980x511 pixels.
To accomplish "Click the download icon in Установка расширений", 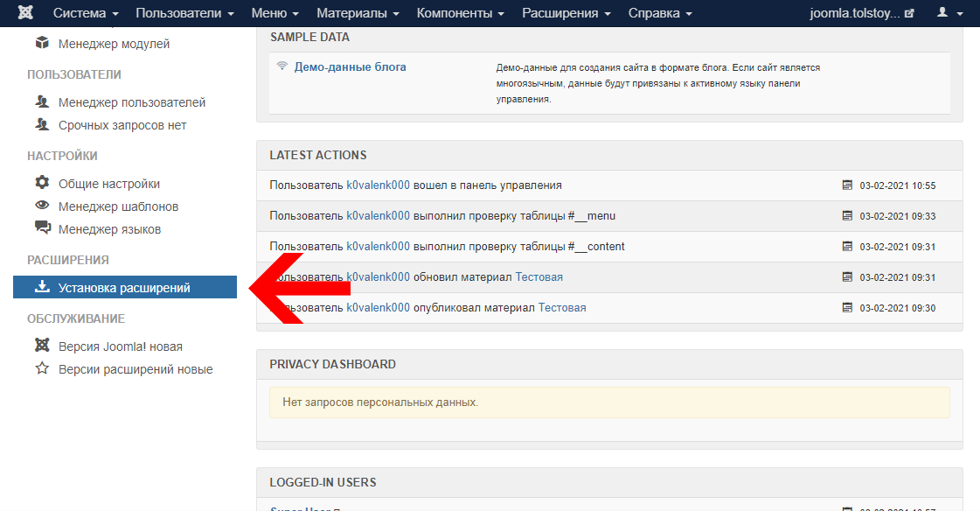I will (42, 286).
